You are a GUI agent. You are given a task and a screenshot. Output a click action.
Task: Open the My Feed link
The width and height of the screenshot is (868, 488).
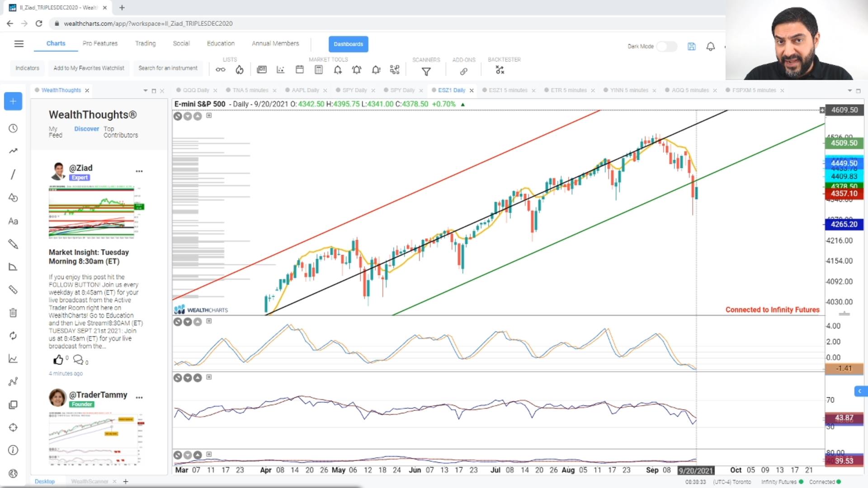tap(55, 132)
